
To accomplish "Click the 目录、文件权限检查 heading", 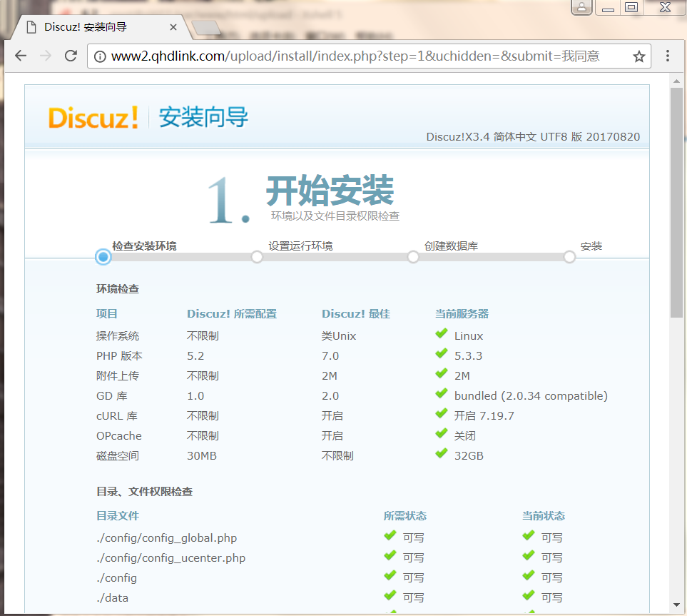I will tap(145, 492).
